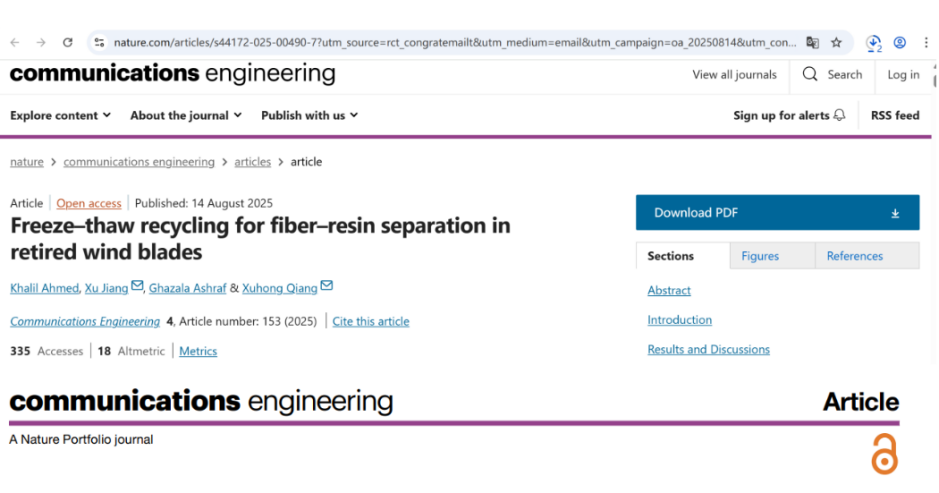Image resolution: width=939 pixels, height=493 pixels.
Task: Switch to the Figures tab
Action: tap(760, 256)
